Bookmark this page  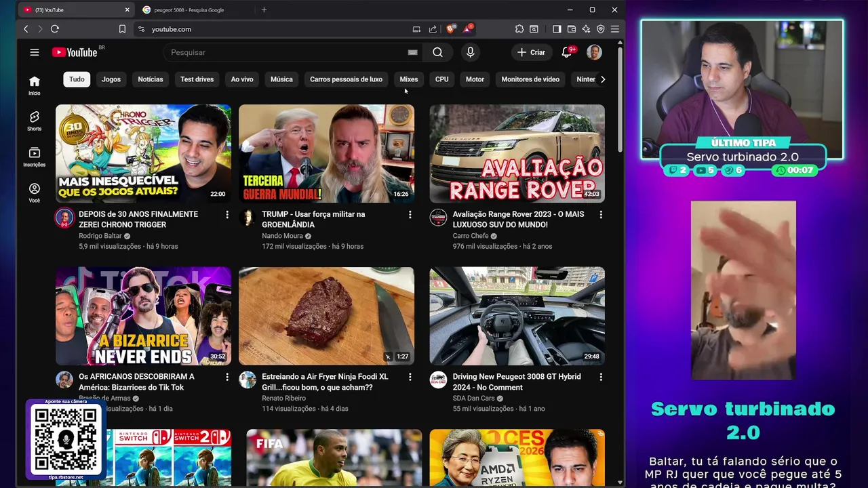point(122,29)
